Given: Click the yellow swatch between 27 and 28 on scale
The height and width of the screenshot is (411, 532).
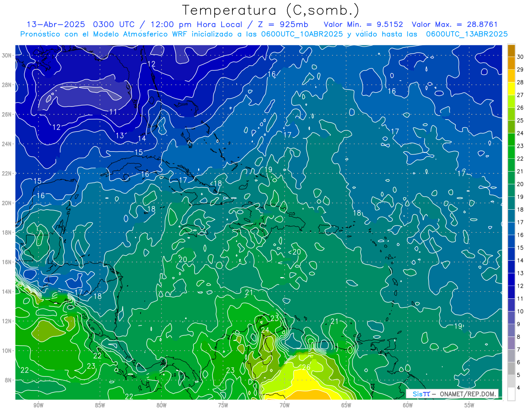Looking at the screenshot, I should point(511,88).
